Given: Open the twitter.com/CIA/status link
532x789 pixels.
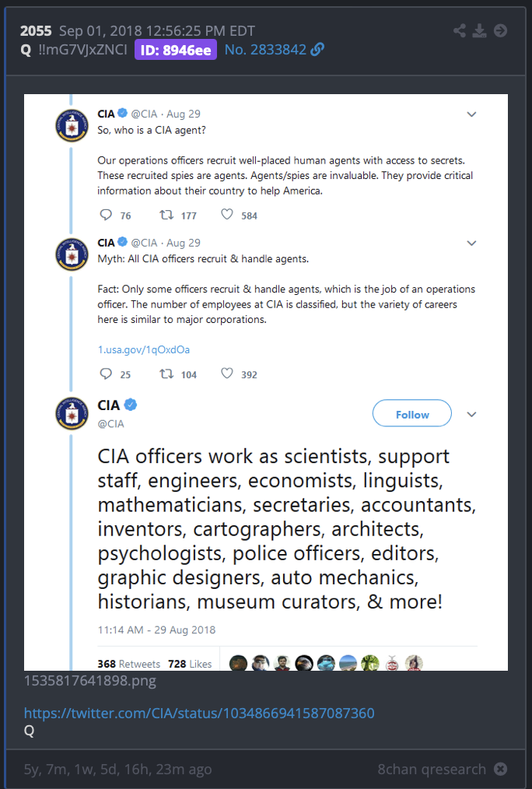Looking at the screenshot, I should (199, 713).
